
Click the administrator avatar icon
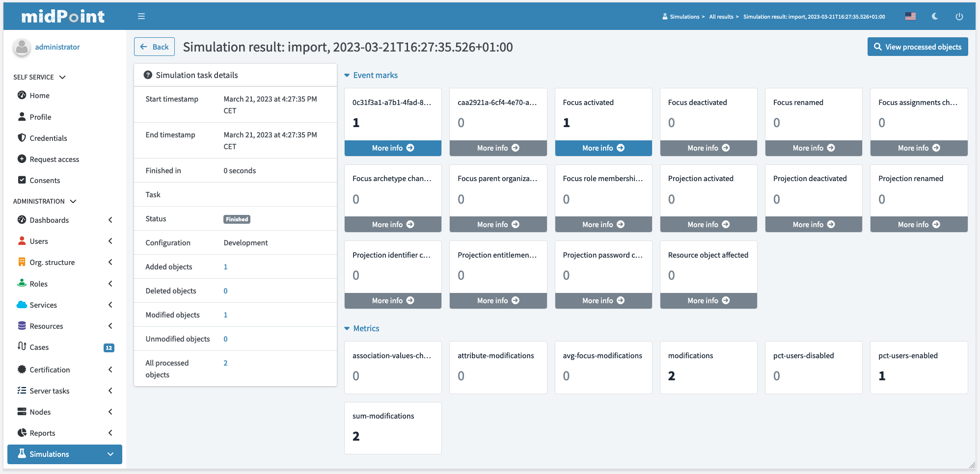pos(22,47)
